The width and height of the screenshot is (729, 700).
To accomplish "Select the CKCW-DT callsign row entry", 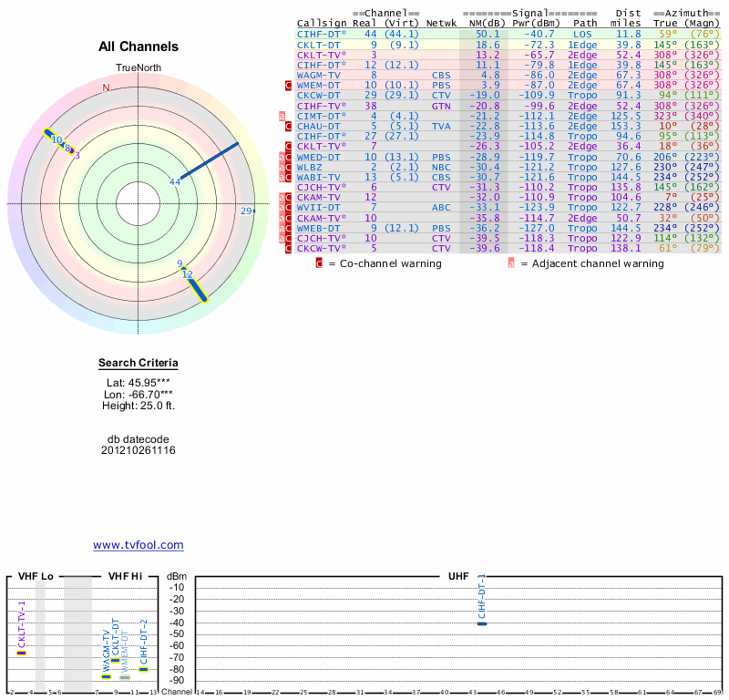I will (318, 95).
